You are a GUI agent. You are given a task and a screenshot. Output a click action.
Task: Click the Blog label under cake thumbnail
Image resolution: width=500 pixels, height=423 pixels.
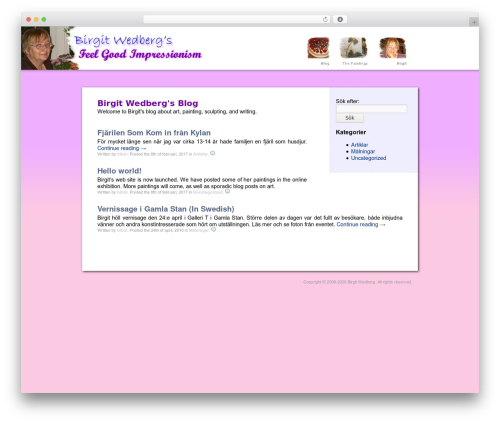[325, 63]
